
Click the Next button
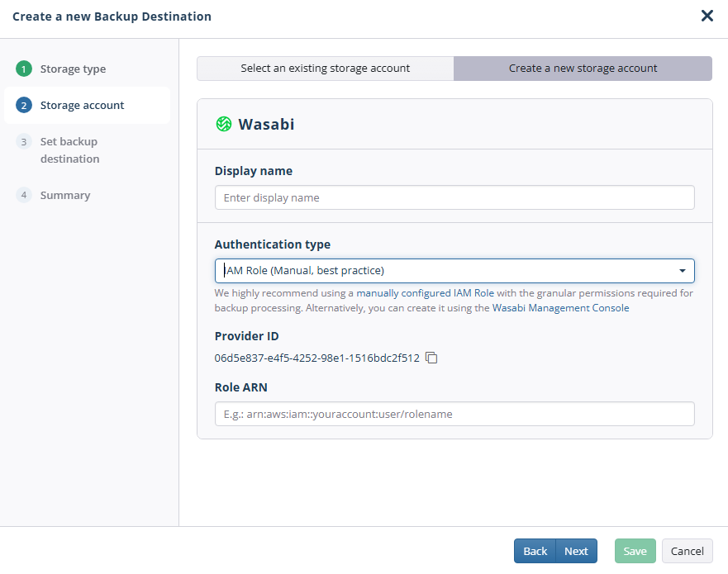tap(576, 551)
